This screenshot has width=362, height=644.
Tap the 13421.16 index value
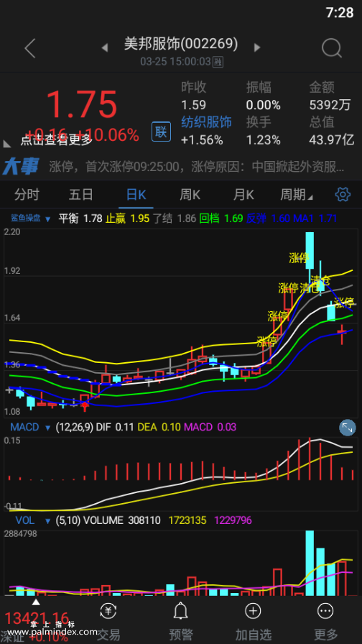point(37,617)
